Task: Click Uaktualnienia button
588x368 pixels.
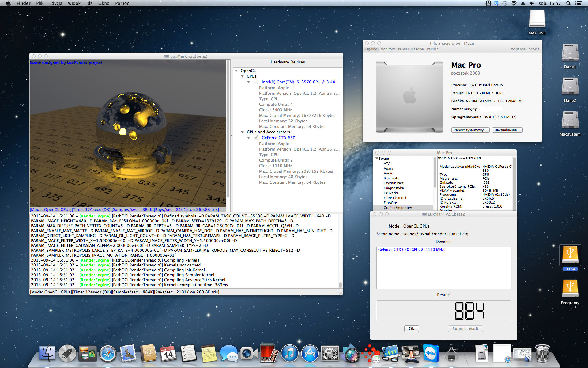Action: 507,130
